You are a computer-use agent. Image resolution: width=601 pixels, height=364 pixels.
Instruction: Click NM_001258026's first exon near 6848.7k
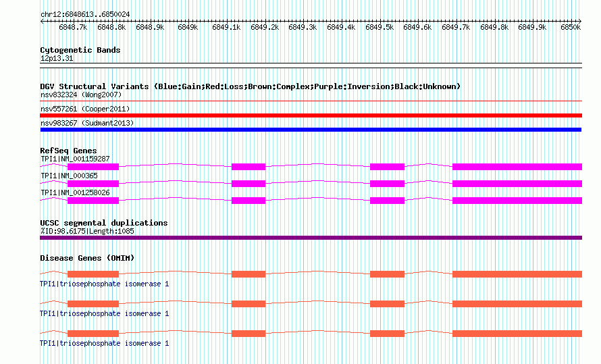tap(93, 201)
